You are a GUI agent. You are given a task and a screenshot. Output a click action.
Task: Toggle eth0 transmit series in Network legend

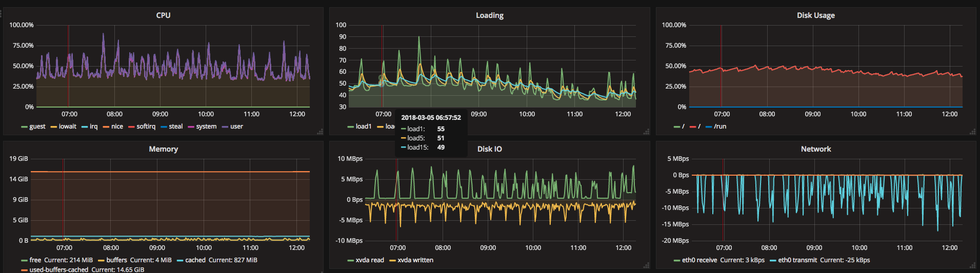click(797, 260)
